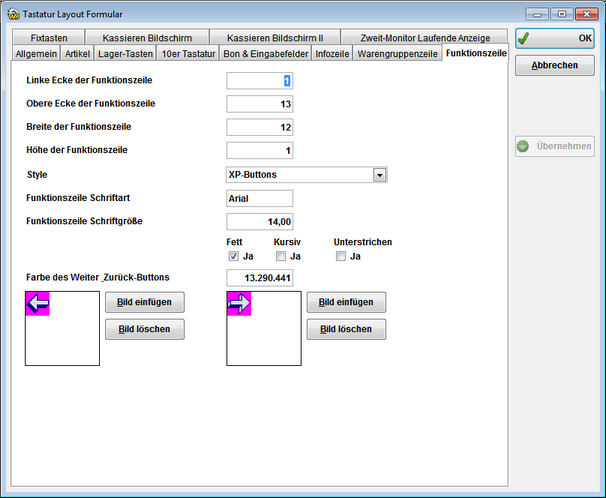Screen dimensions: 606x498
Task: Toggle the Fett Ja checkbox
Action: tap(233, 256)
